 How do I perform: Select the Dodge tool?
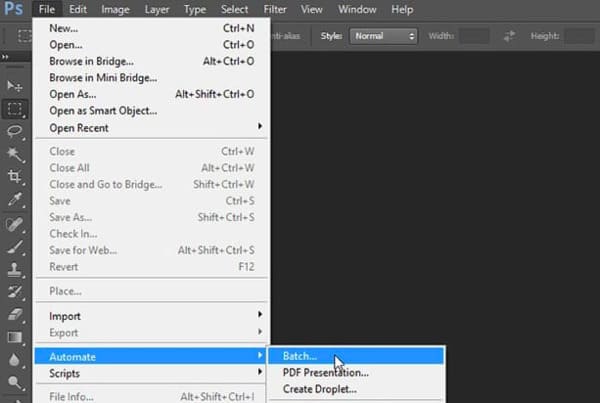[x=15, y=382]
